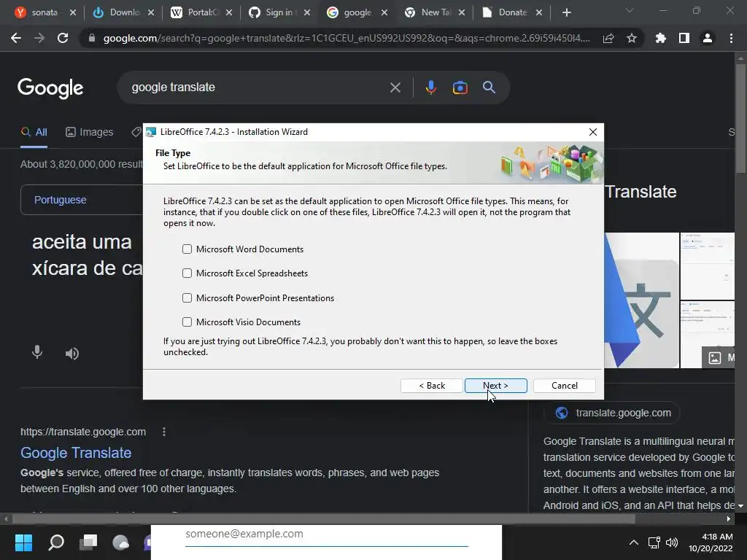
Task: Check Microsoft PowerPoint Presentations checkbox
Action: (187, 298)
